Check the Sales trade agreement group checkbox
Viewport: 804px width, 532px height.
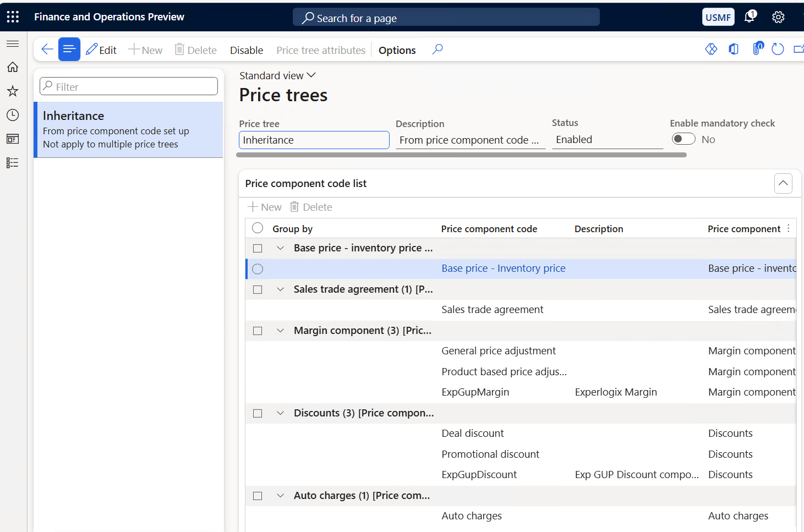(x=258, y=289)
